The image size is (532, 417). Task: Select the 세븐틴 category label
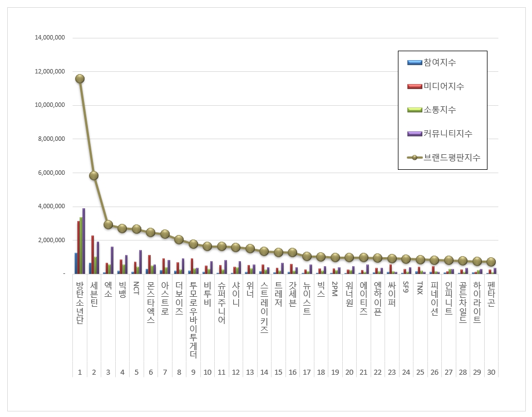94,294
